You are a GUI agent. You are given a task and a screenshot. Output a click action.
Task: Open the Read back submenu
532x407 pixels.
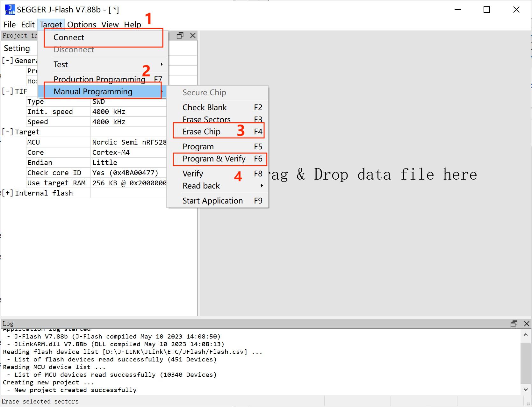pos(218,186)
